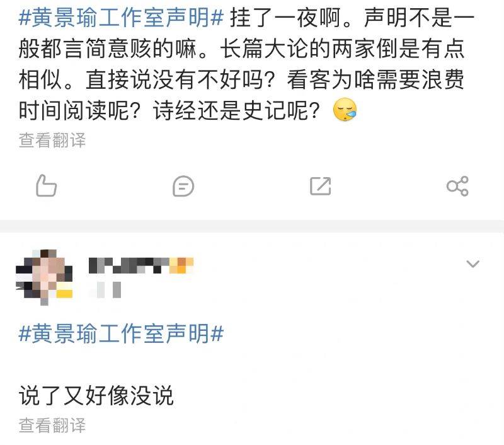Like the first post with thumbs-up icon
504x445 pixels.
46,186
